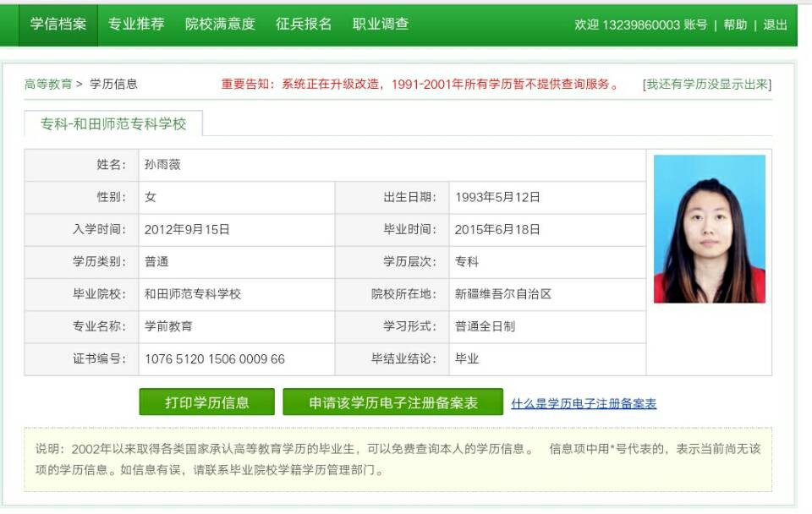The image size is (812, 514).
Task: Click study form value 普通全日制
Action: pos(485,326)
